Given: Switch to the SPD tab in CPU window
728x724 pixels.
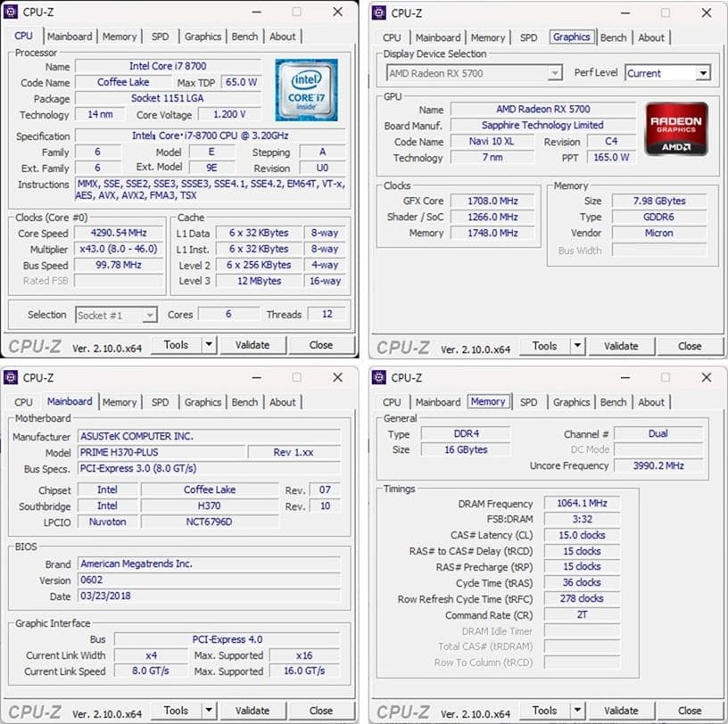Looking at the screenshot, I should pyautogui.click(x=161, y=37).
